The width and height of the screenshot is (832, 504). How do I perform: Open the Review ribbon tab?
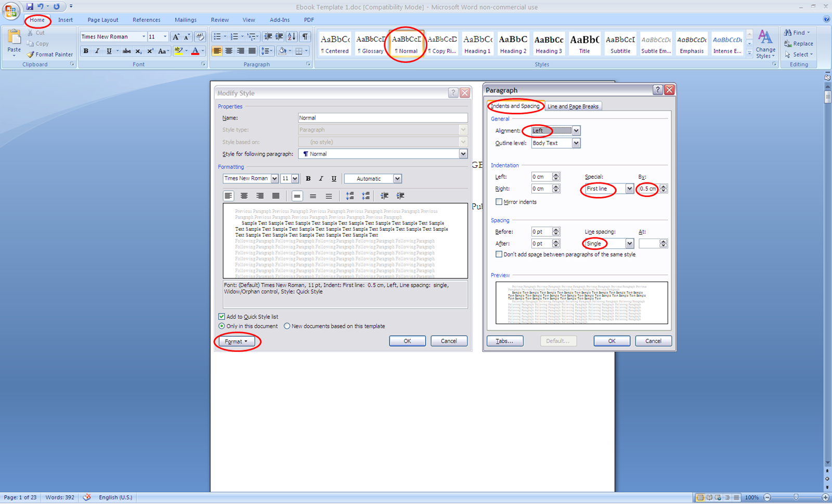219,20
